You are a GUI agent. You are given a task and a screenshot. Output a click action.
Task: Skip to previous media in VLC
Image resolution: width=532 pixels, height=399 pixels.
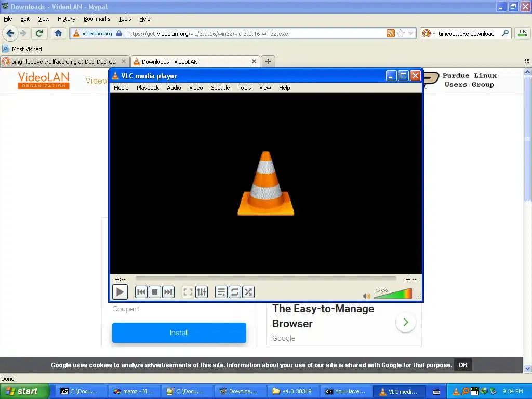[141, 292]
